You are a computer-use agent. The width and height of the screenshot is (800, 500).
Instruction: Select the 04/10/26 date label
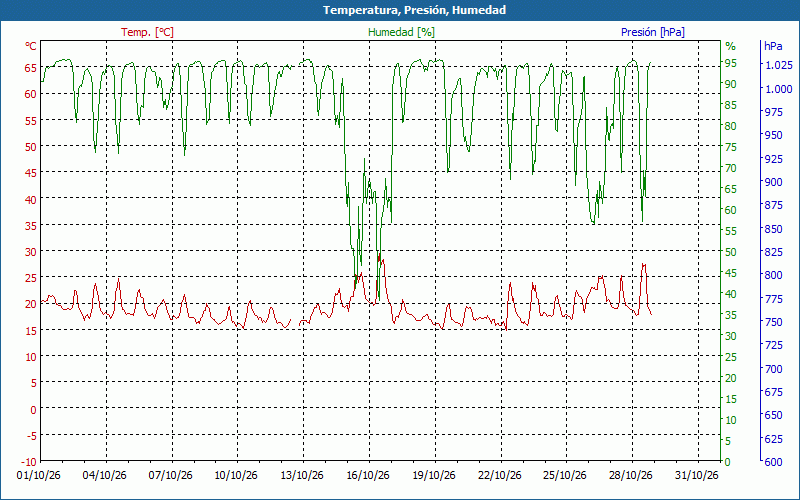point(105,476)
